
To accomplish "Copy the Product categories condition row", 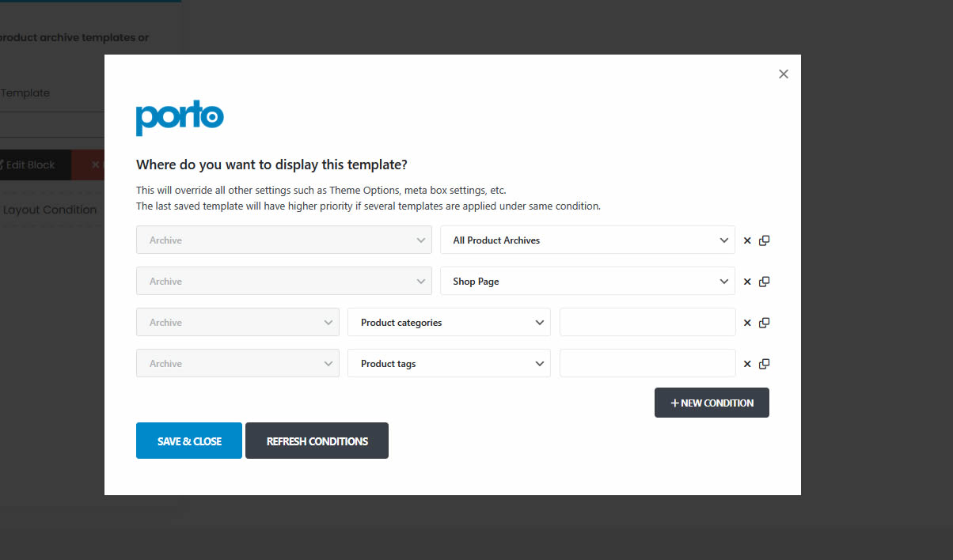I will (764, 323).
